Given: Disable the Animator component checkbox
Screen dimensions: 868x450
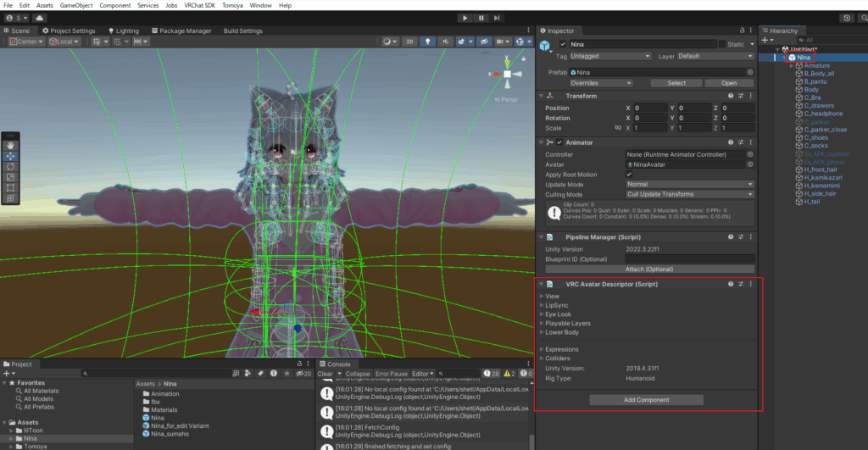Looking at the screenshot, I should pos(559,142).
